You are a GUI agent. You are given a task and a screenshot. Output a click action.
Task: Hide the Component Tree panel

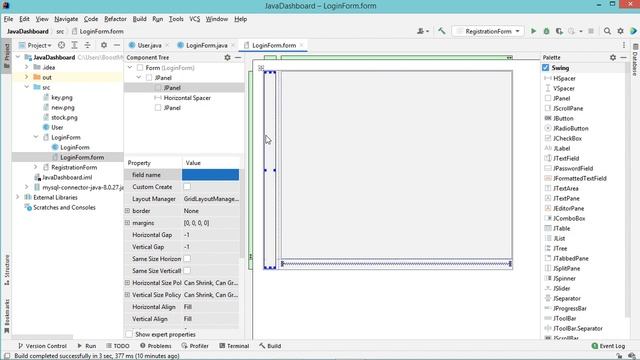point(238,58)
